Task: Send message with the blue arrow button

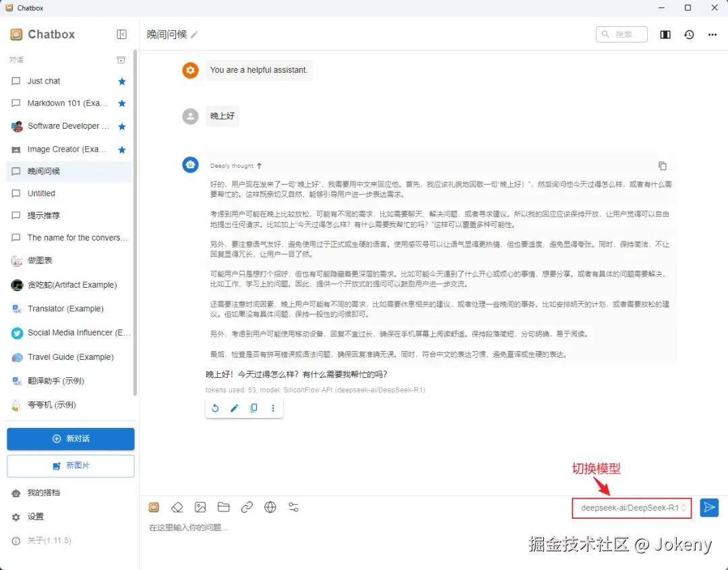Action: click(x=709, y=507)
